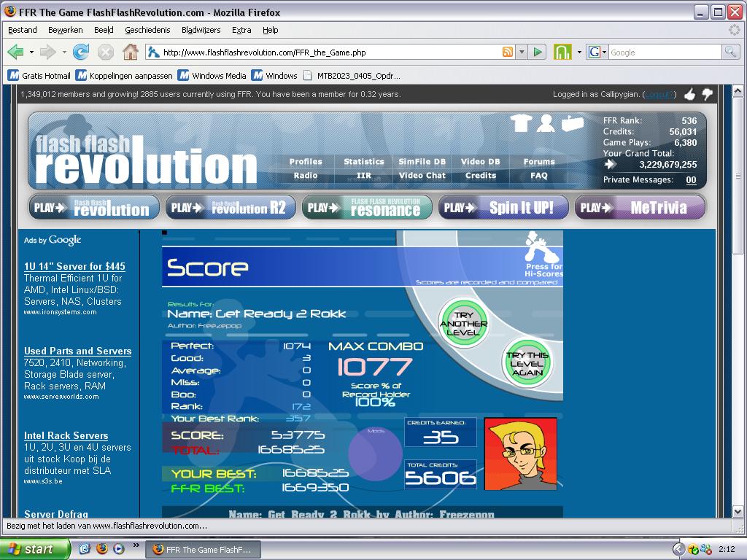Click the player avatar picture
This screenshot has width=747, height=560.
tap(521, 454)
